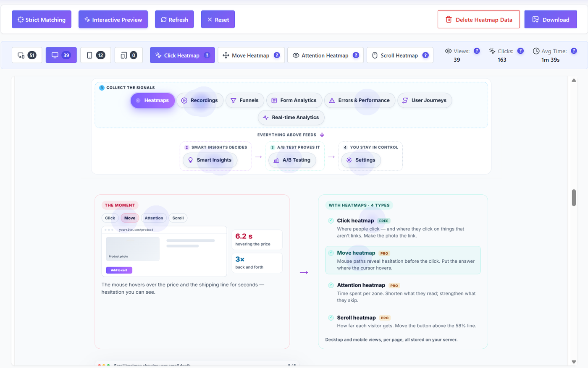Filter by the device showing 12 views
588x368 pixels.
95,55
